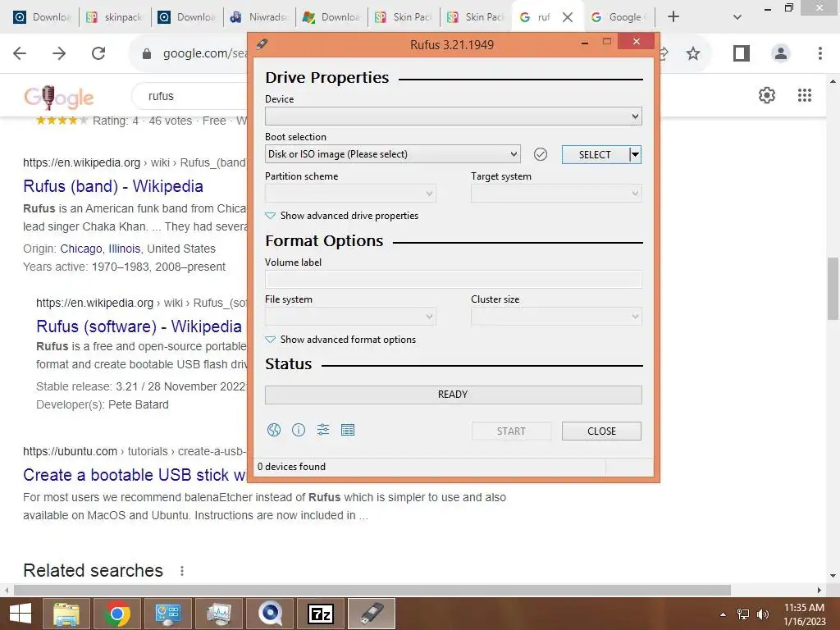Viewport: 840px width, 630px height.
Task: Click the START button in Rufus
Action: 511,431
